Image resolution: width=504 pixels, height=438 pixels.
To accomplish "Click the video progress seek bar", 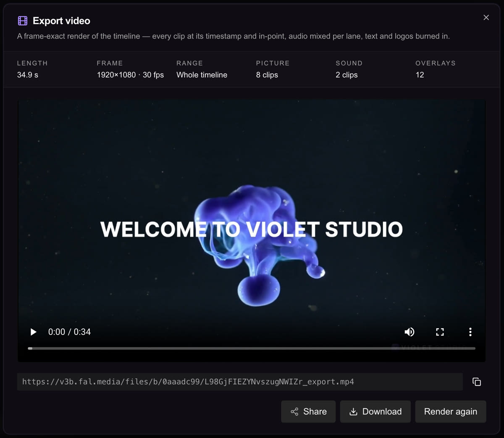I will click(x=252, y=348).
